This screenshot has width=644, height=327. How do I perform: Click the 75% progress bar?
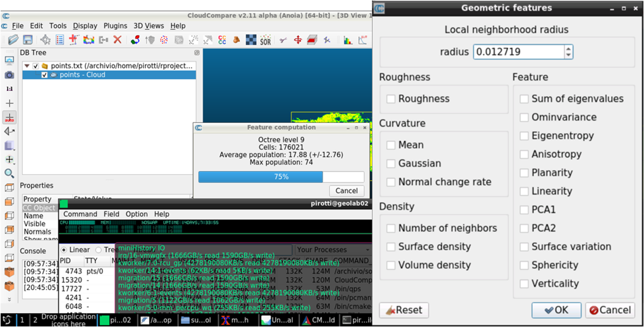[x=281, y=177]
